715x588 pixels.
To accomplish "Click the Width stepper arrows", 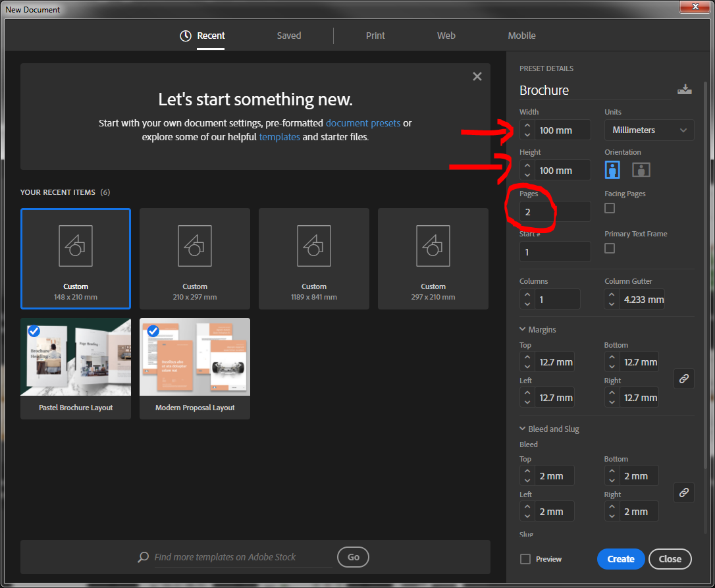I will pos(527,130).
